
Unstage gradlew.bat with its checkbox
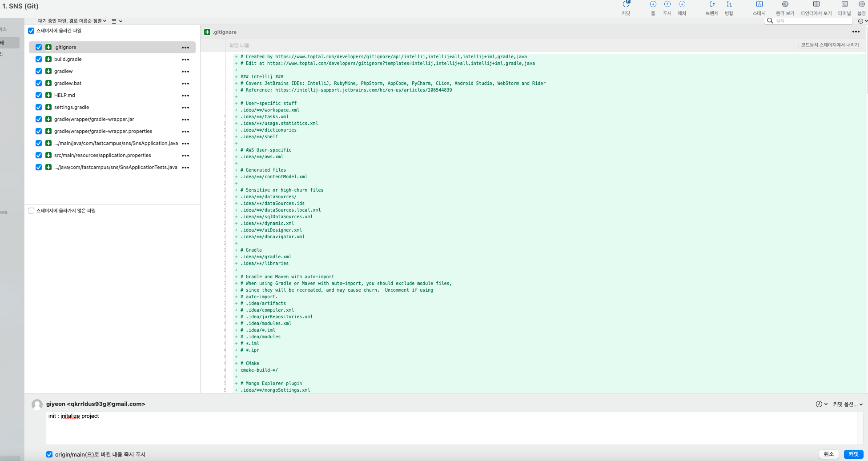click(x=39, y=83)
